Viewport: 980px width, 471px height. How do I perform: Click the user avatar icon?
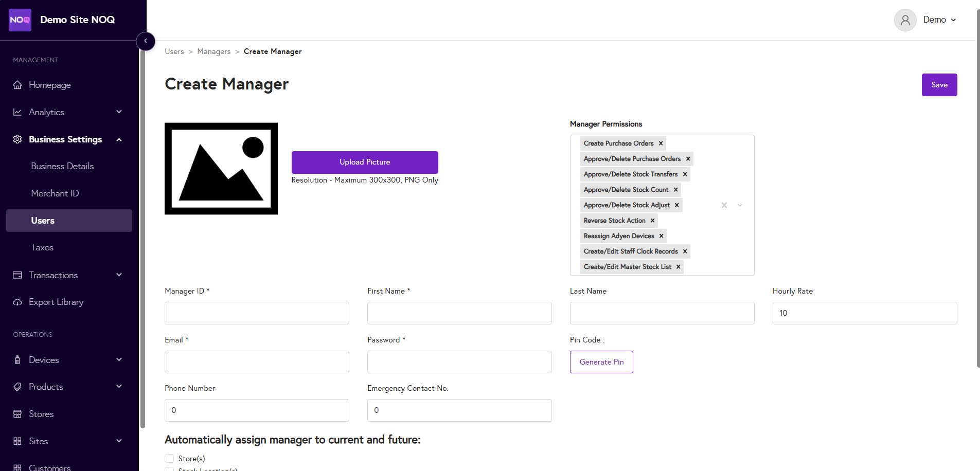905,20
